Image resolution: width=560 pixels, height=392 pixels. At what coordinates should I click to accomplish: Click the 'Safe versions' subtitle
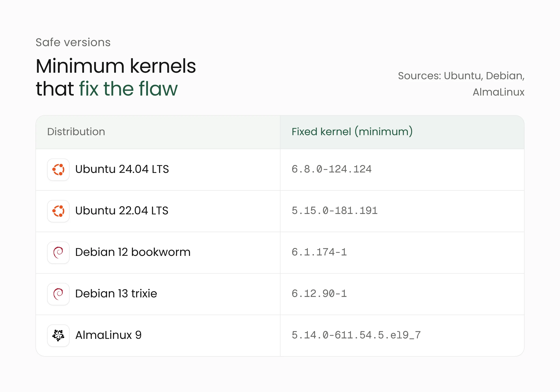coord(73,42)
